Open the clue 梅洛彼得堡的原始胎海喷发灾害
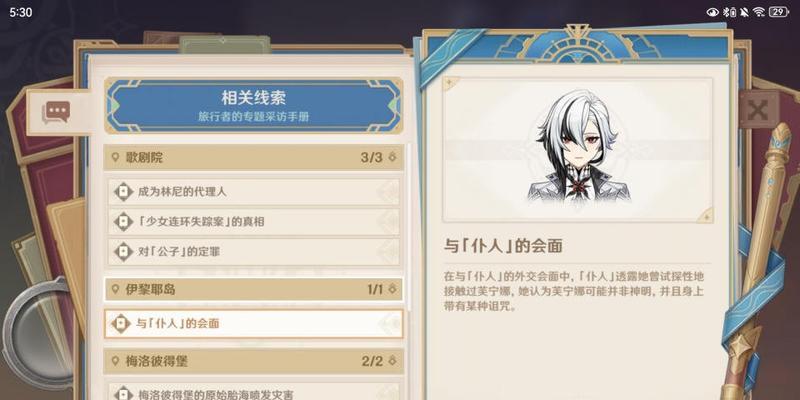This screenshot has height=400, width=800. click(254, 391)
